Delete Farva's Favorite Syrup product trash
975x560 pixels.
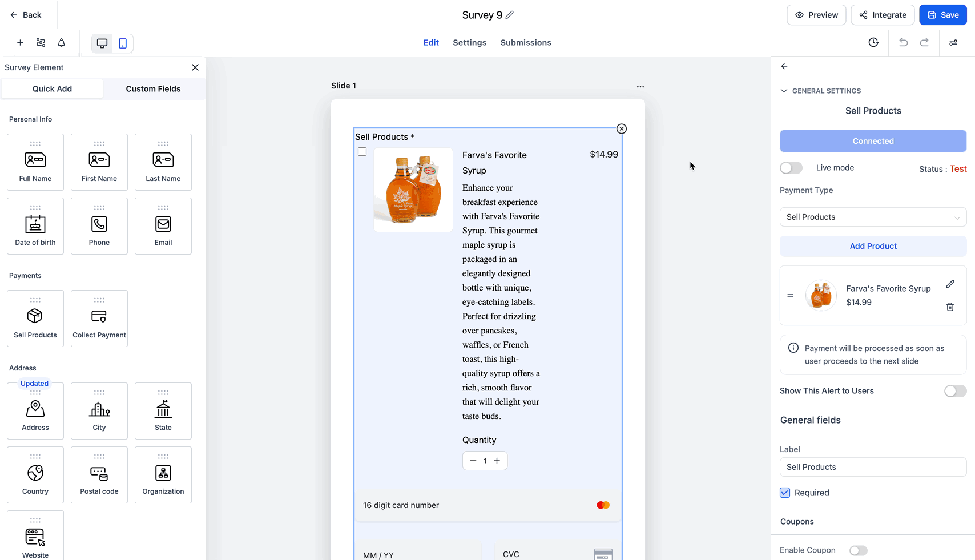point(950,307)
